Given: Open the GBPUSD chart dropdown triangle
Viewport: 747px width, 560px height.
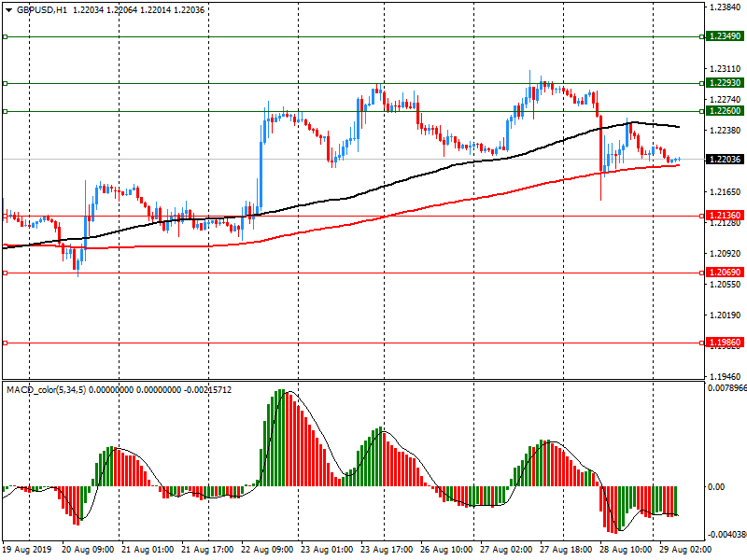Looking at the screenshot, I should [x=8, y=10].
